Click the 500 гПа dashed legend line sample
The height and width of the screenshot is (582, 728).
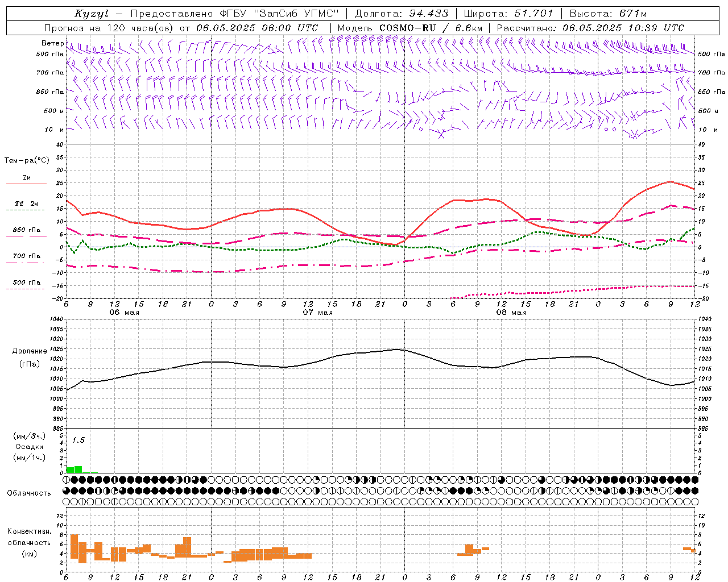[26, 289]
